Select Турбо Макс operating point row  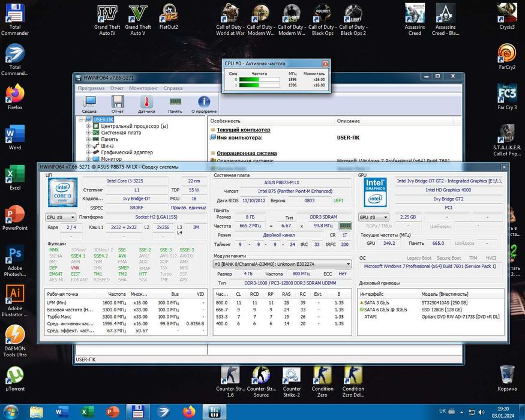[126, 317]
